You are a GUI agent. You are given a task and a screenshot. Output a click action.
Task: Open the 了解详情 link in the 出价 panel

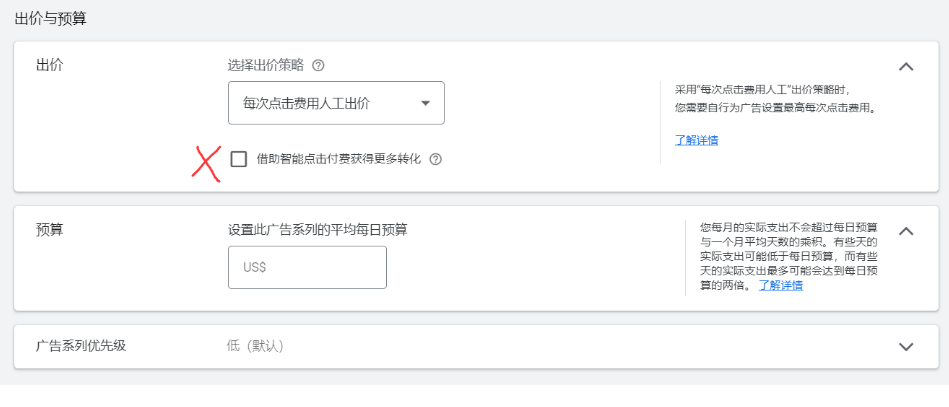696,140
